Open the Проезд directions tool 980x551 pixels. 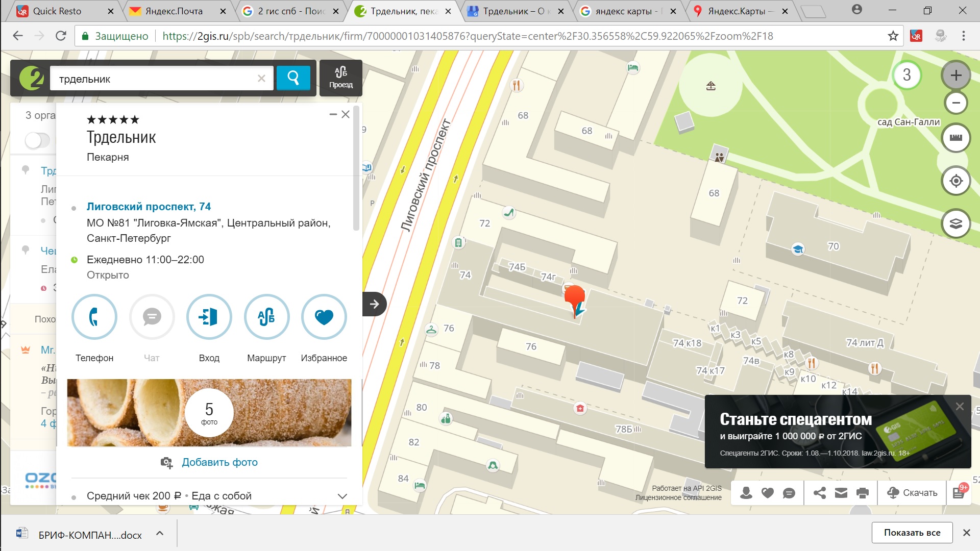click(341, 78)
